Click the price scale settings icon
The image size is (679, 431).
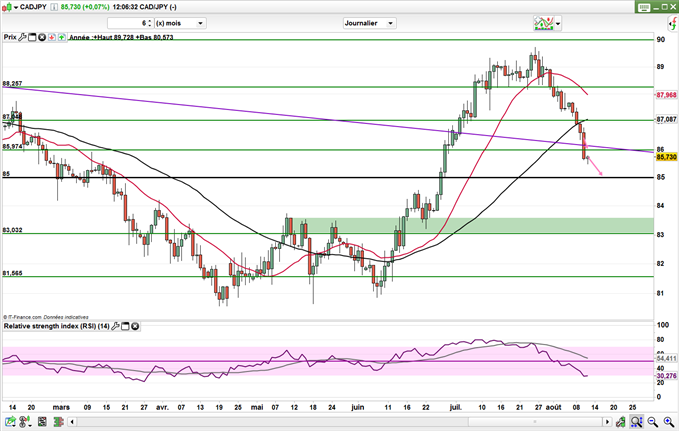coord(620,421)
